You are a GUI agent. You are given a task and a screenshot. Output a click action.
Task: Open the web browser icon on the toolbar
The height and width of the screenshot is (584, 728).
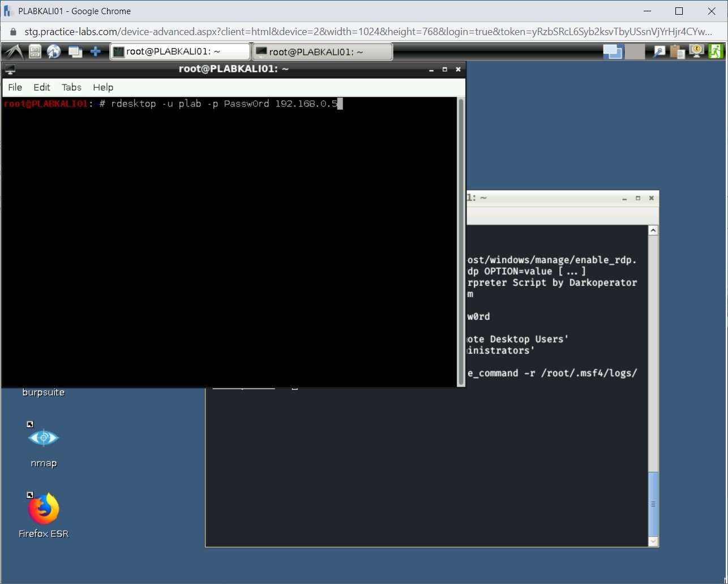pyautogui.click(x=54, y=51)
